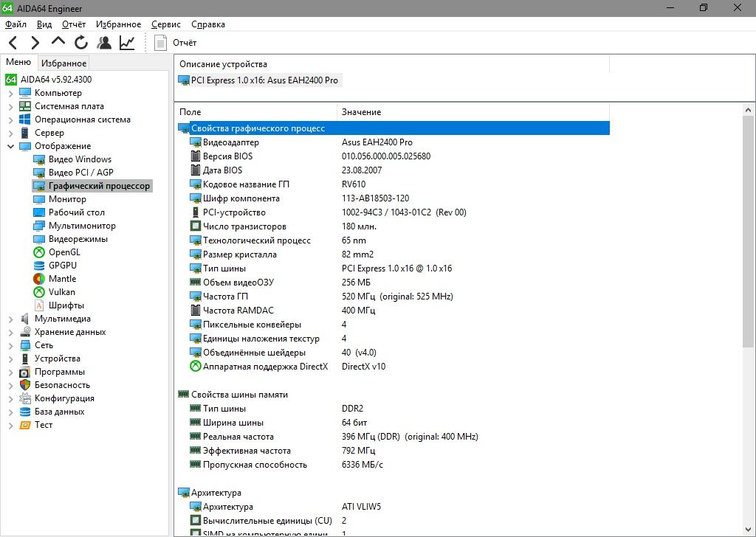This screenshot has height=537, width=756.
Task: Open the Файл menu
Action: [16, 24]
